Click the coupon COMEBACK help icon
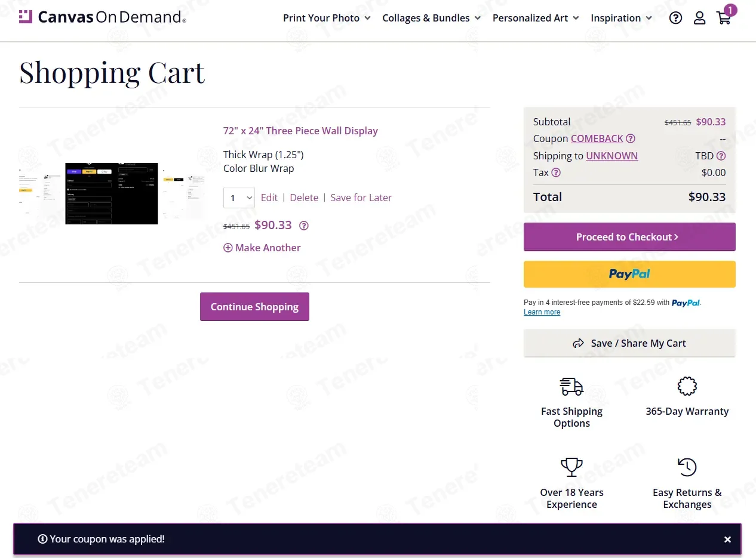 [x=631, y=138]
